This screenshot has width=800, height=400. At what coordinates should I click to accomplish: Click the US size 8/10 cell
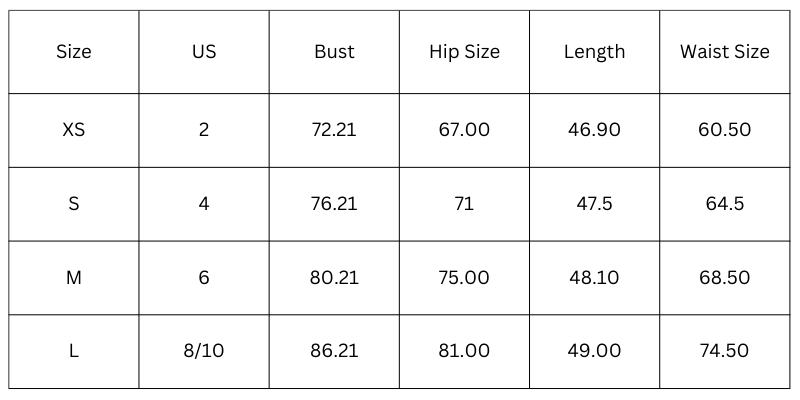(x=204, y=351)
